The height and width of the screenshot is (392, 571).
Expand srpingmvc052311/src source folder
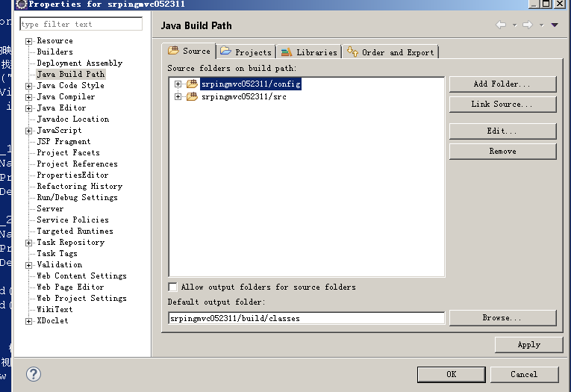(x=178, y=97)
